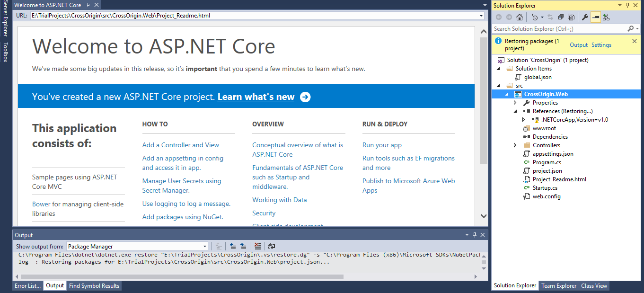Dismiss the Restoring packages notification

click(x=635, y=41)
